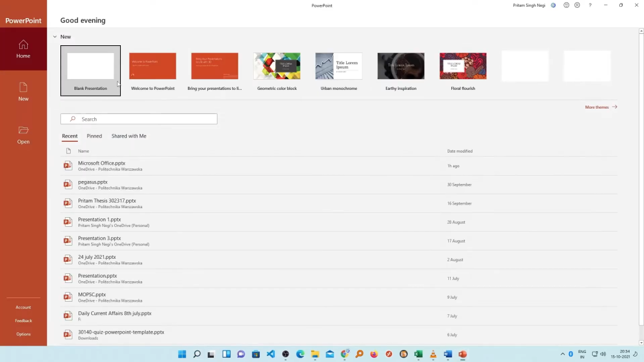The image size is (644, 362).
Task: Click the PowerPoint taskbar icon
Action: 463,354
